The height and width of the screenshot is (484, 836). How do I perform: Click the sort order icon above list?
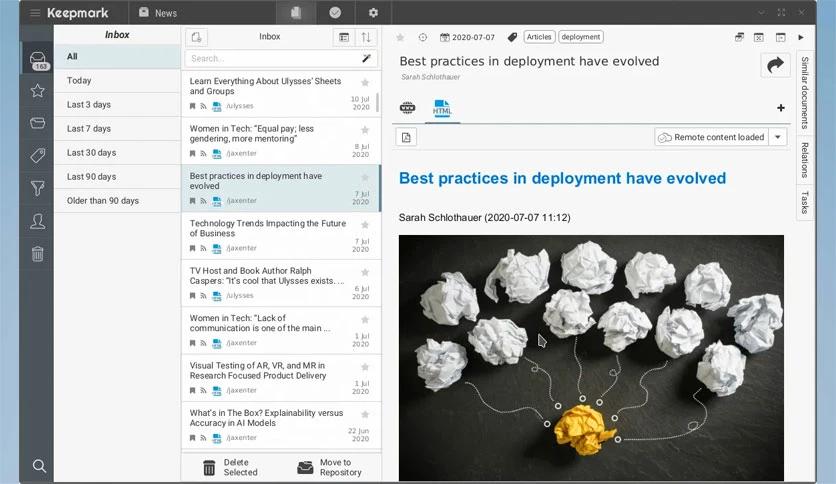coord(366,37)
